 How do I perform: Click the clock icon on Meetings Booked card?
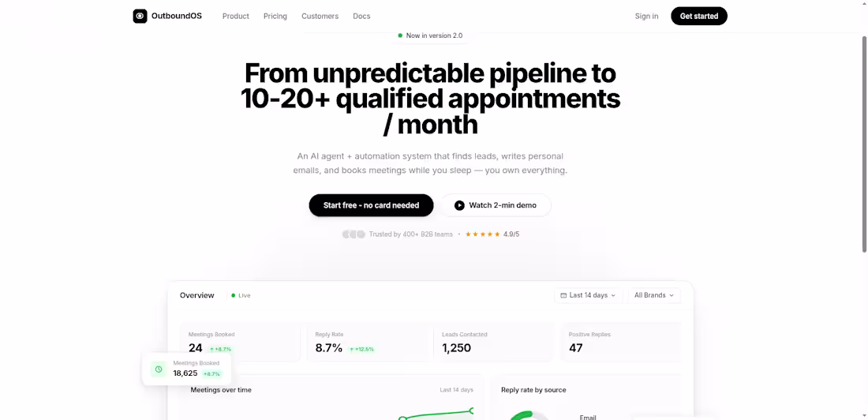[159, 369]
